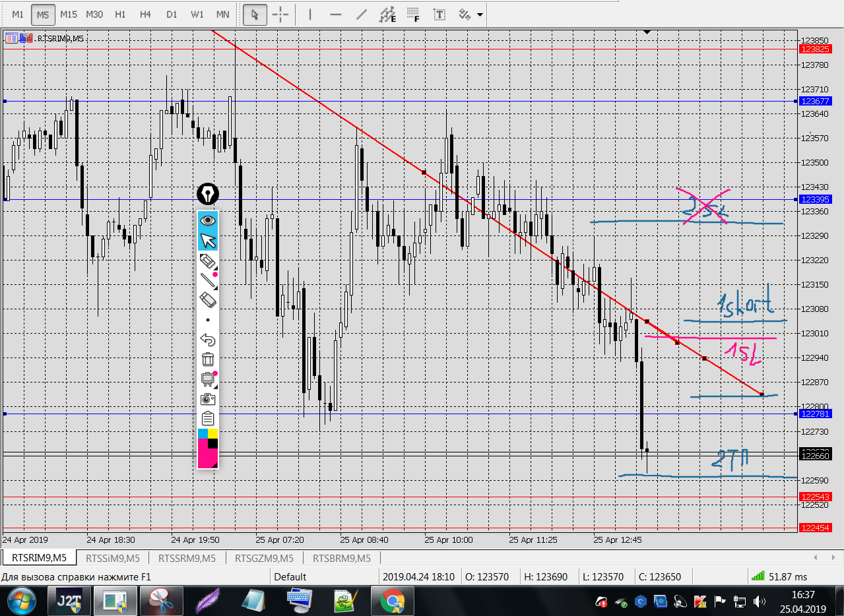Select the vertical line drawing tool
Screen dimensions: 844x616
pos(309,14)
